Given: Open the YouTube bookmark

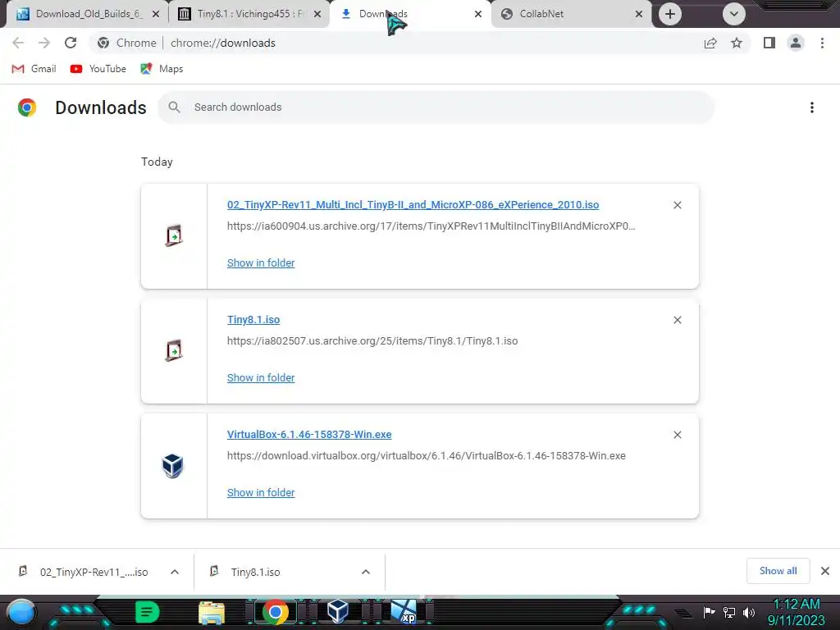Looking at the screenshot, I should click(98, 69).
